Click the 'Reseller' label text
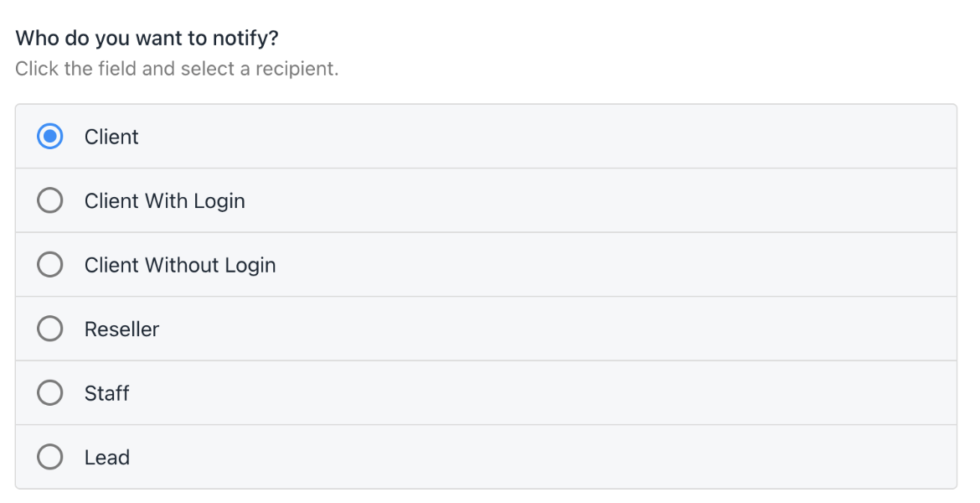 (x=122, y=329)
